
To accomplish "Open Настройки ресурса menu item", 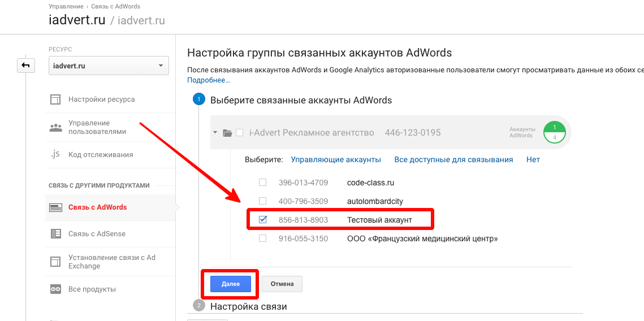I will pos(101,99).
